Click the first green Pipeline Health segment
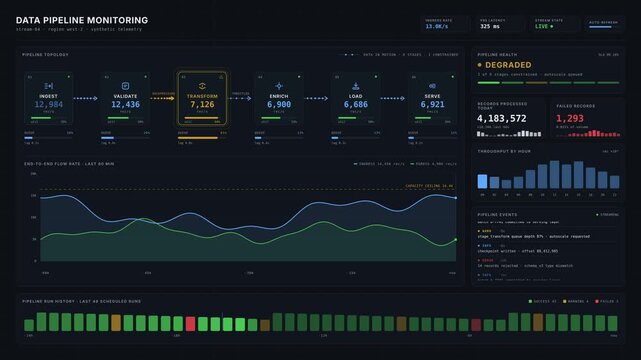Viewport: 641px width, 360px height. (489, 83)
